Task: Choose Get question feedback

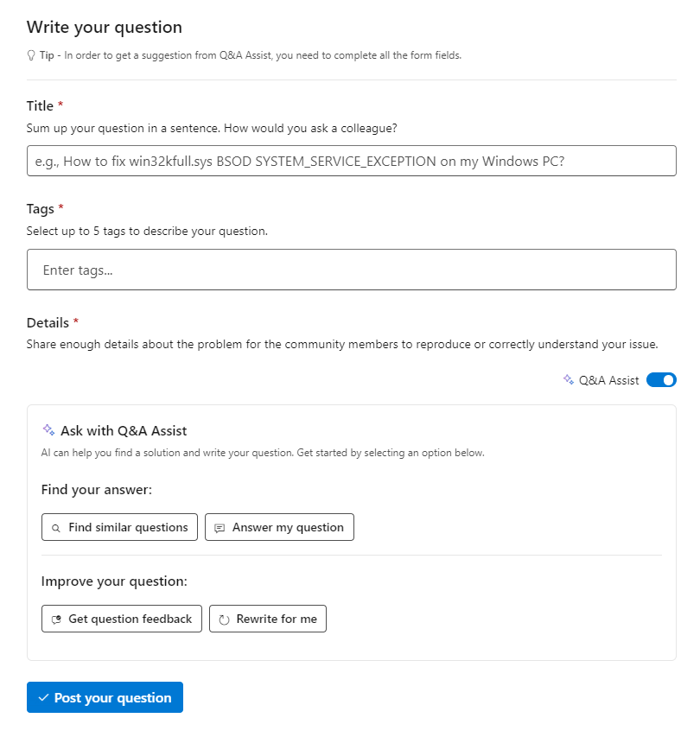Action: point(122,619)
